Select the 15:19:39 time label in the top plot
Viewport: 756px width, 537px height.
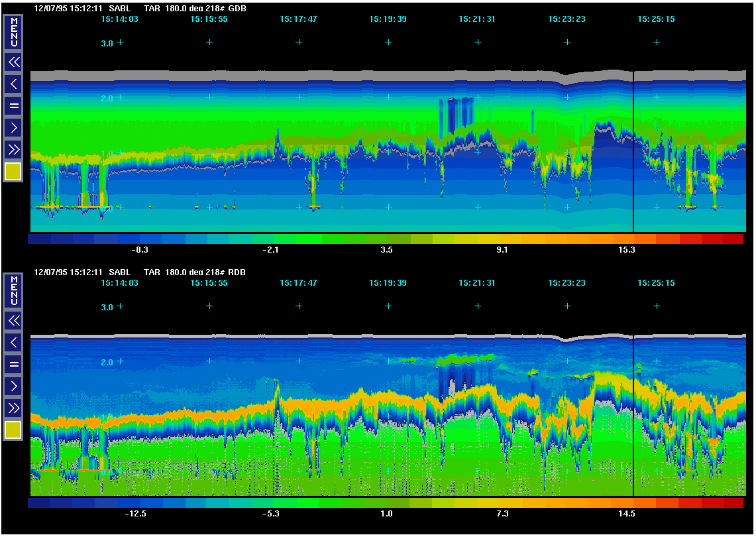388,19
